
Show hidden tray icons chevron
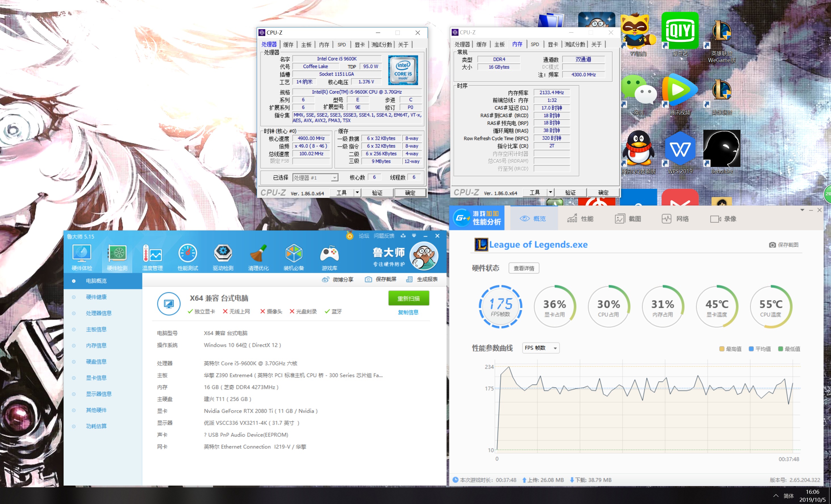776,495
